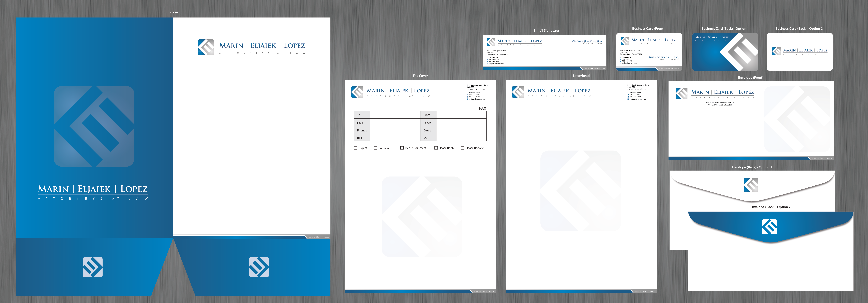Click the white logo on the blue Envelope Back Option 2 flap
Viewport: 868px width, 303px height.
(770, 227)
